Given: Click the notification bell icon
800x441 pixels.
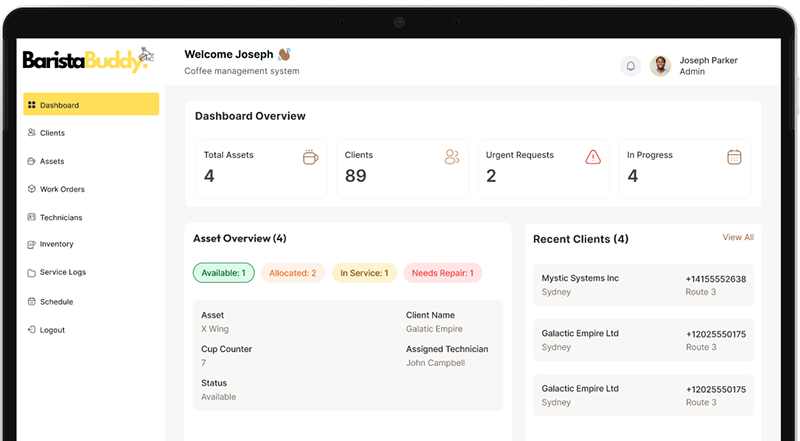Looking at the screenshot, I should point(631,66).
